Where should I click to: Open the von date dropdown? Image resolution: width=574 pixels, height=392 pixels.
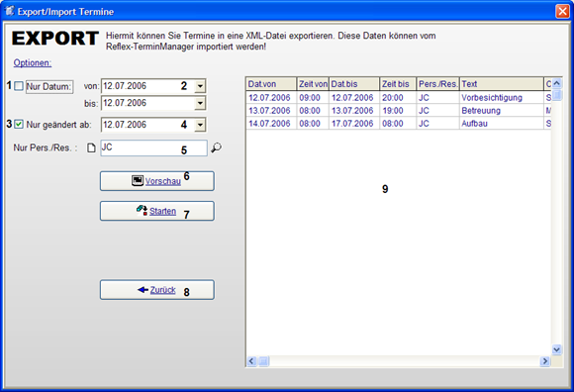[200, 86]
